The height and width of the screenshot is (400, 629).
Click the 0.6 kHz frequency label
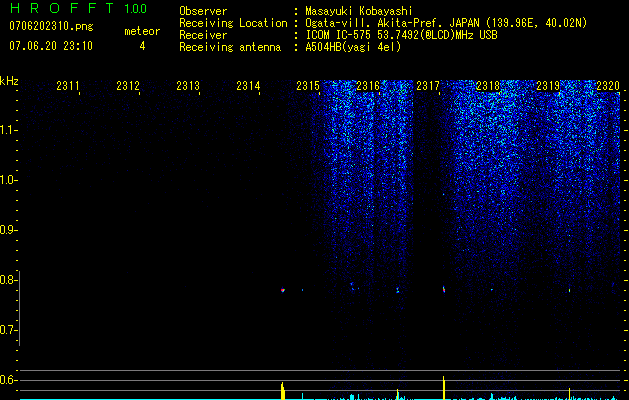point(7,380)
